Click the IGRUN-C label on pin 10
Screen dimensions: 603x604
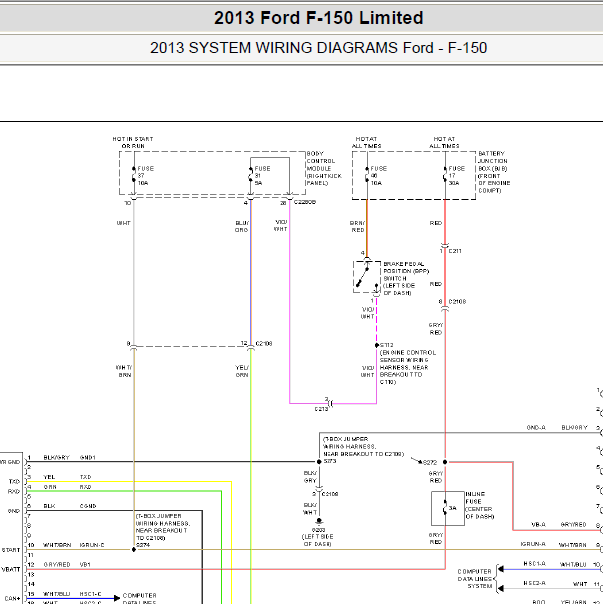92,545
